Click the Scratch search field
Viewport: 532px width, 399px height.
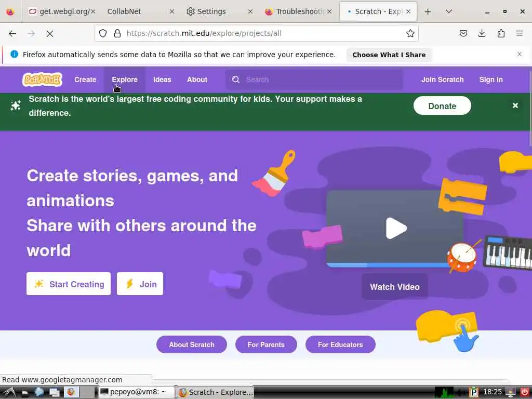click(314, 79)
